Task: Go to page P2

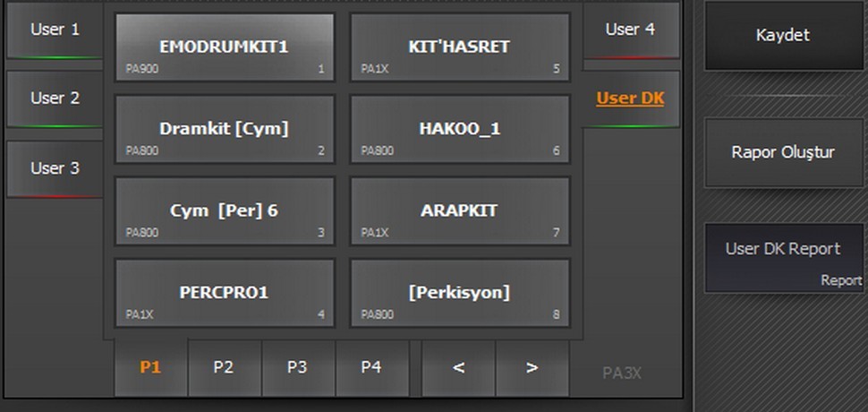Action: click(x=224, y=367)
